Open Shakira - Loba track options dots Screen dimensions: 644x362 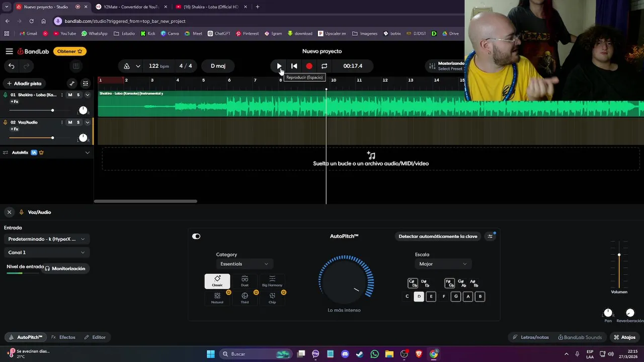click(62, 95)
